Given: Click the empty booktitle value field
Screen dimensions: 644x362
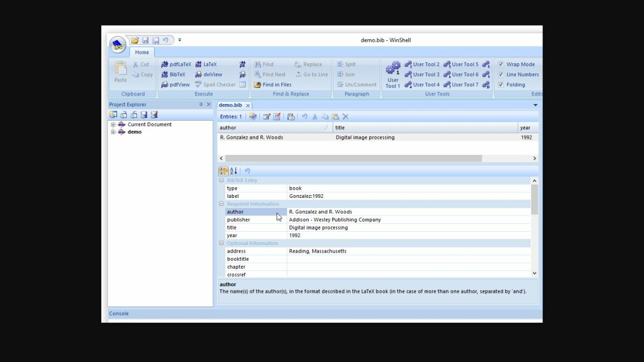Looking at the screenshot, I should click(x=408, y=259).
